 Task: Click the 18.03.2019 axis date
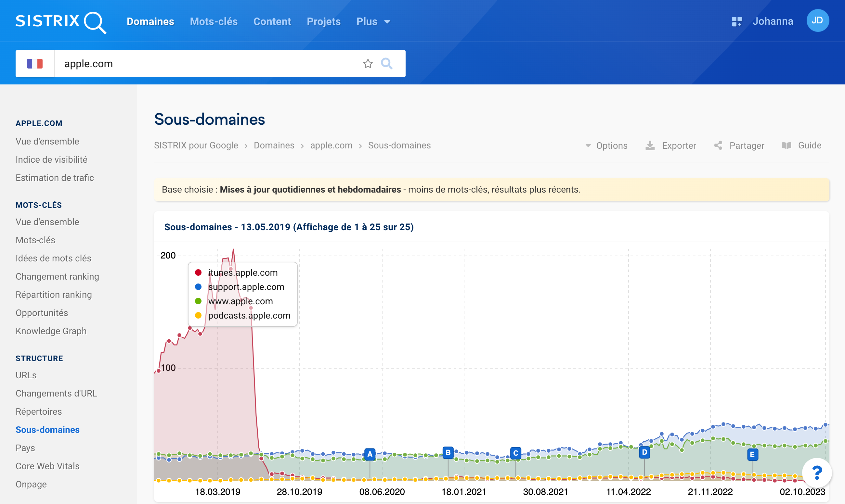point(218,492)
